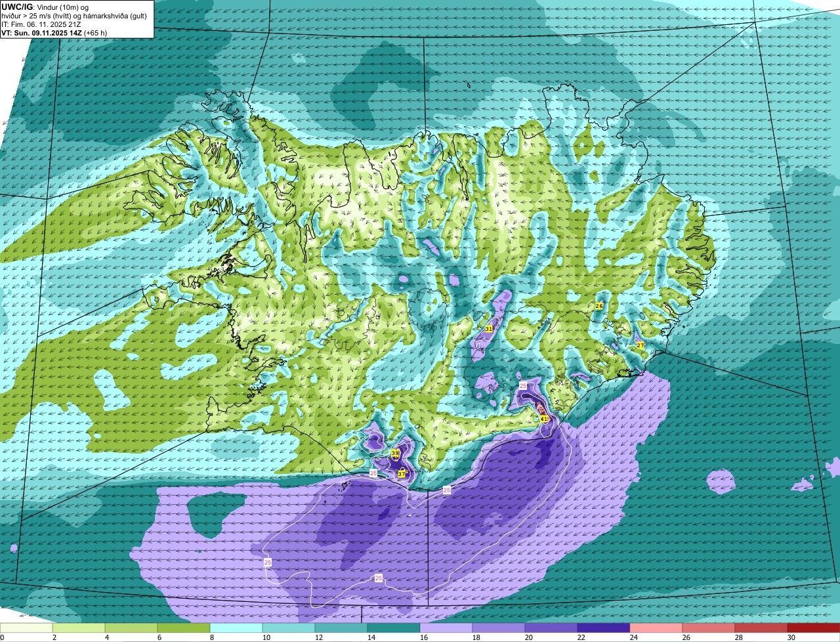Click the 24–26 m/s light pink legend swatch
Viewport: 840px width, 642px height.
click(656, 628)
